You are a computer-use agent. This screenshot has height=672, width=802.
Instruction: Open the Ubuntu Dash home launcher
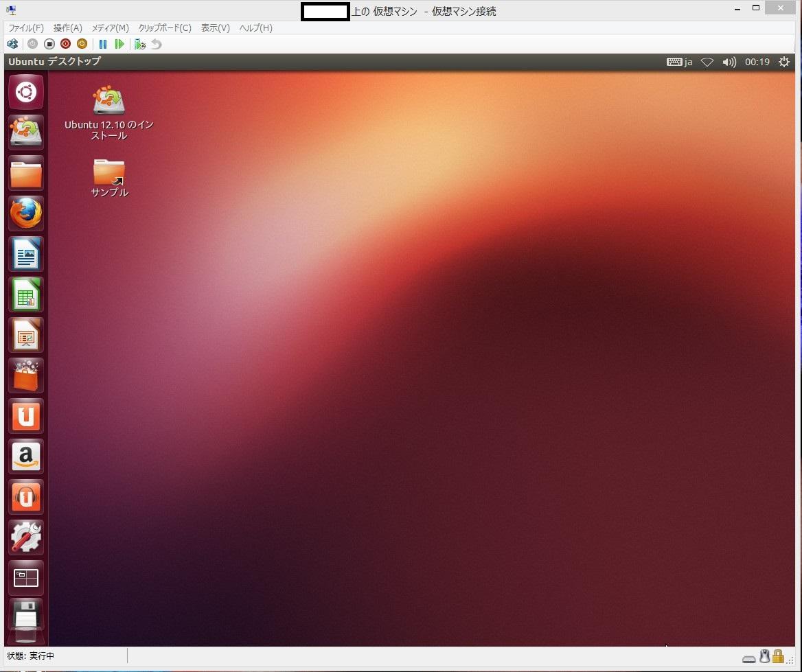point(25,92)
